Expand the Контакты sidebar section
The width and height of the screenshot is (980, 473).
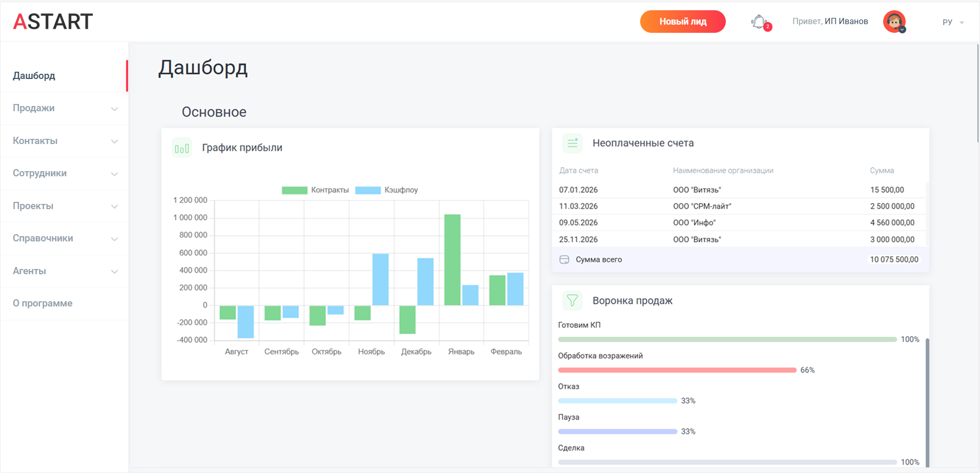[35, 141]
